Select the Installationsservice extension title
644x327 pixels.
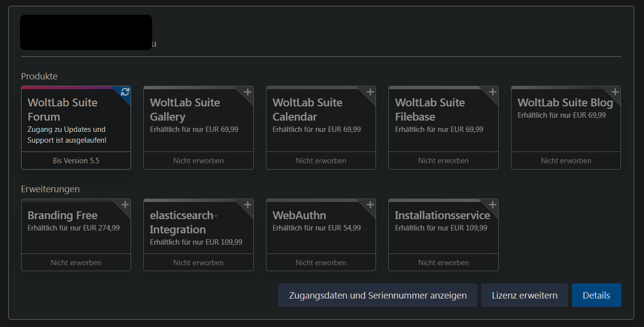(442, 215)
